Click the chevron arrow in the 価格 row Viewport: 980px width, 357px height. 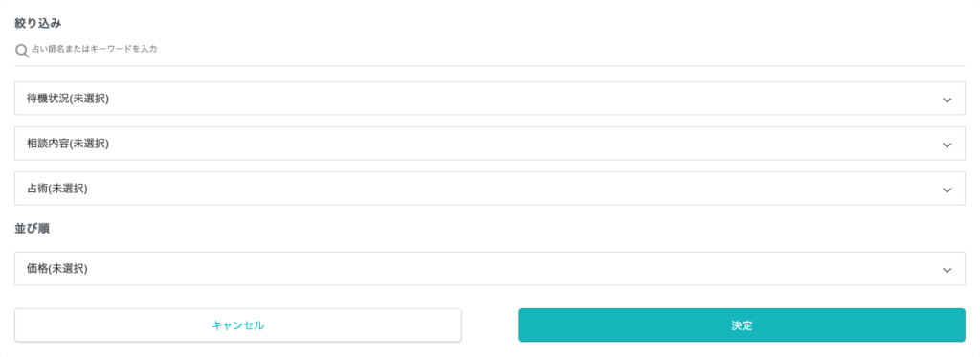(x=947, y=270)
